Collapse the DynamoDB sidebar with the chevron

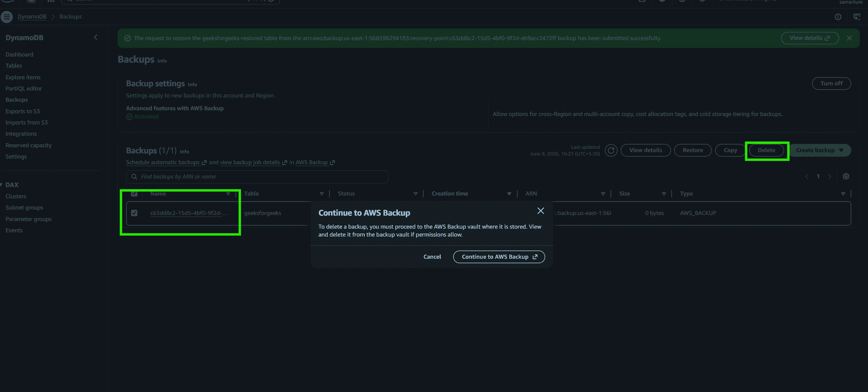pos(96,37)
